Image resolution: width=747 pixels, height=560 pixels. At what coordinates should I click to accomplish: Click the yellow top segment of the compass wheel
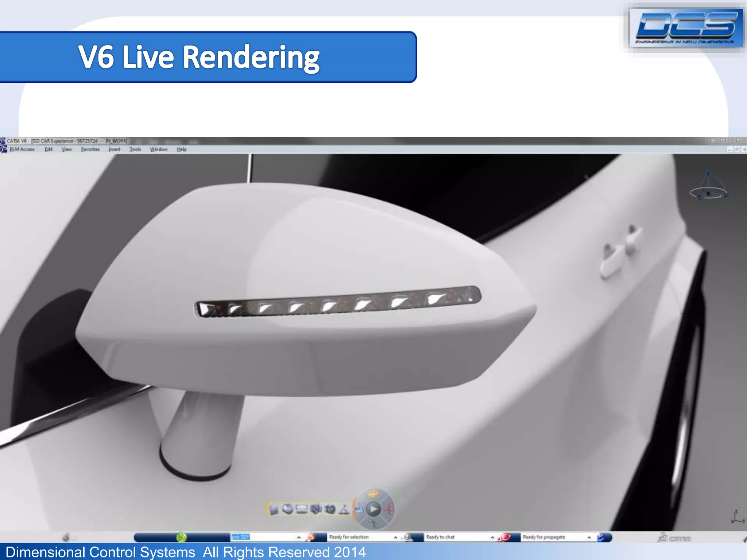pos(373,494)
